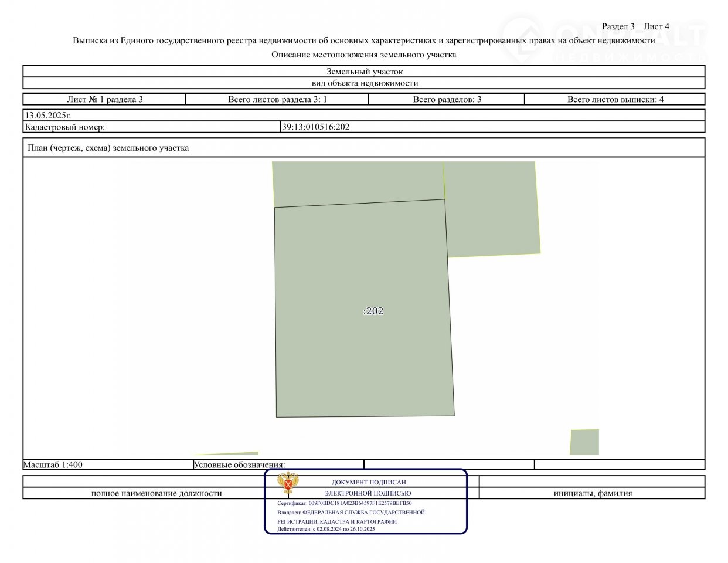728x563 pixels.
Task: Click the 'Всего разделов: 3' cell
Action: pyautogui.click(x=447, y=99)
